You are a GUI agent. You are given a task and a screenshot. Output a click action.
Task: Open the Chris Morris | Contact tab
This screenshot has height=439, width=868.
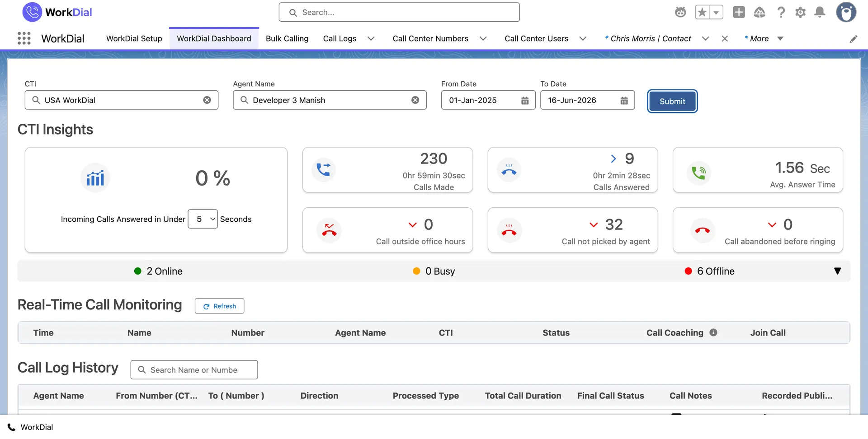pos(648,39)
